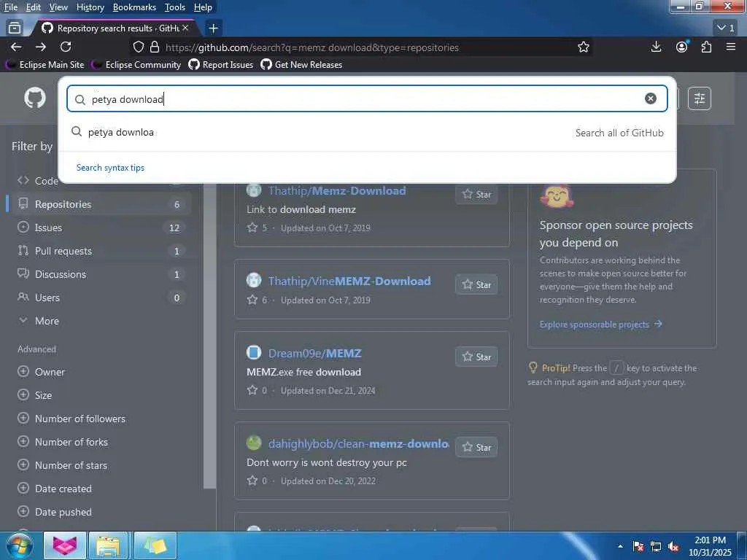Clear the search box with the X icon
This screenshot has width=747, height=560.
click(650, 98)
